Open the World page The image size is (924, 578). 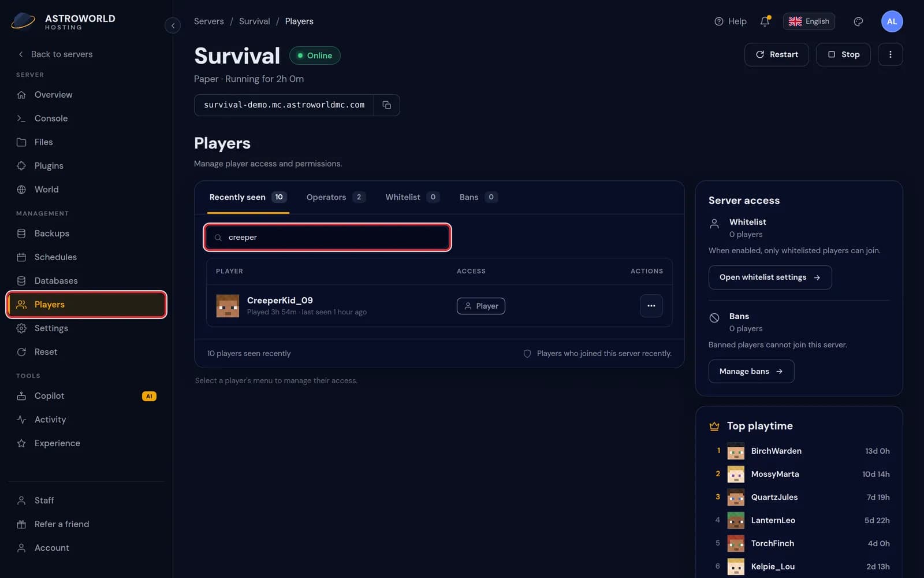coord(87,190)
